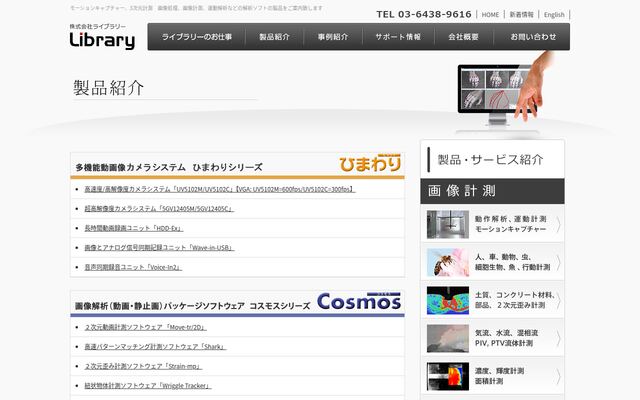This screenshot has height=400, width=640.
Task: Click chevron arrow beside モーションキャプチャー
Action: [559, 224]
